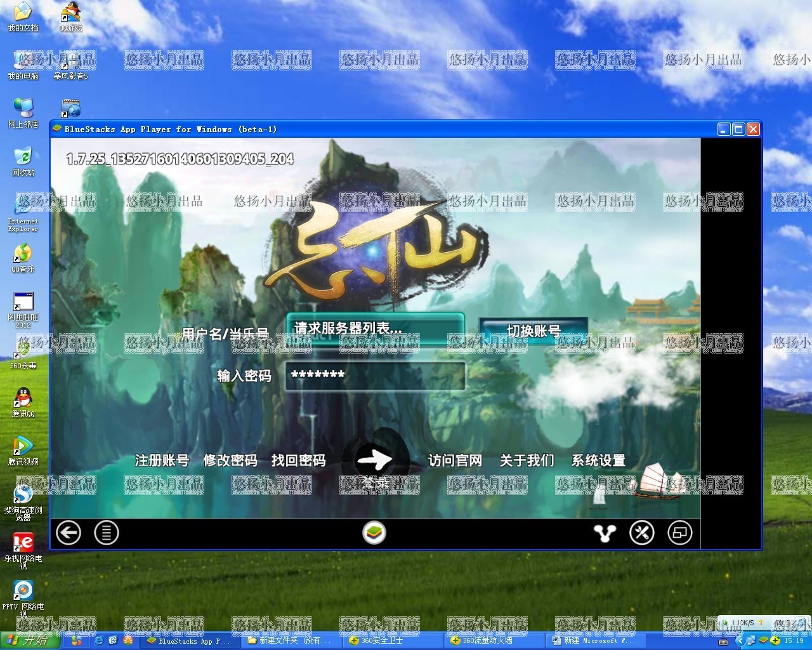Click the password input field
The image size is (812, 650).
tap(375, 376)
